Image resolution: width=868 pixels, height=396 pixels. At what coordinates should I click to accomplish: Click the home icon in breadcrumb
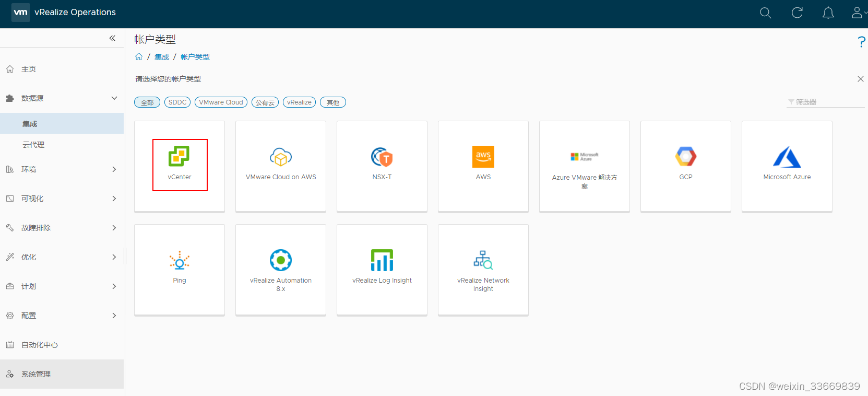[139, 56]
